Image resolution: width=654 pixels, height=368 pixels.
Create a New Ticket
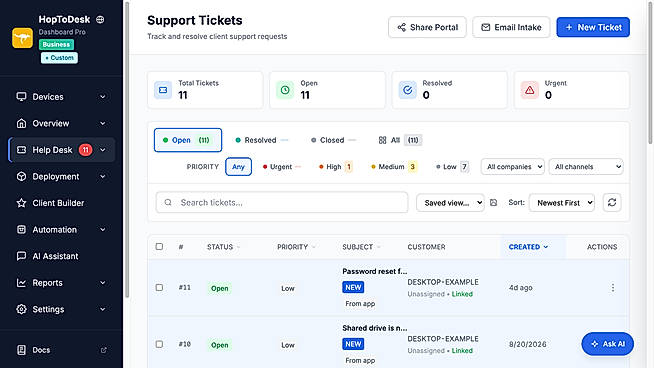click(593, 28)
